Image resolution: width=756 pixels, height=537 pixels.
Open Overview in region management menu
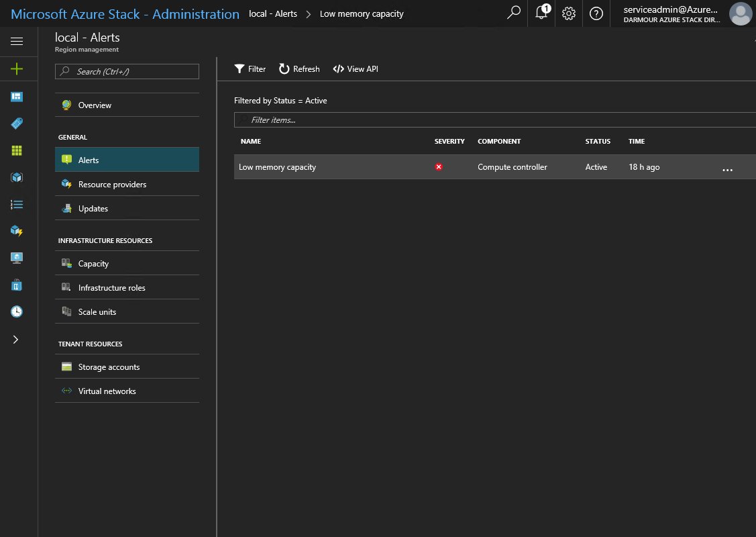point(127,105)
